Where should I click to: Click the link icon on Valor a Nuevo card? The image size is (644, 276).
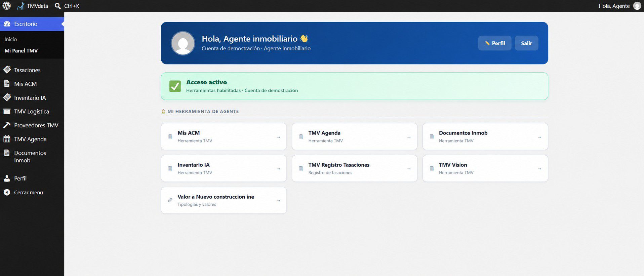pos(170,200)
